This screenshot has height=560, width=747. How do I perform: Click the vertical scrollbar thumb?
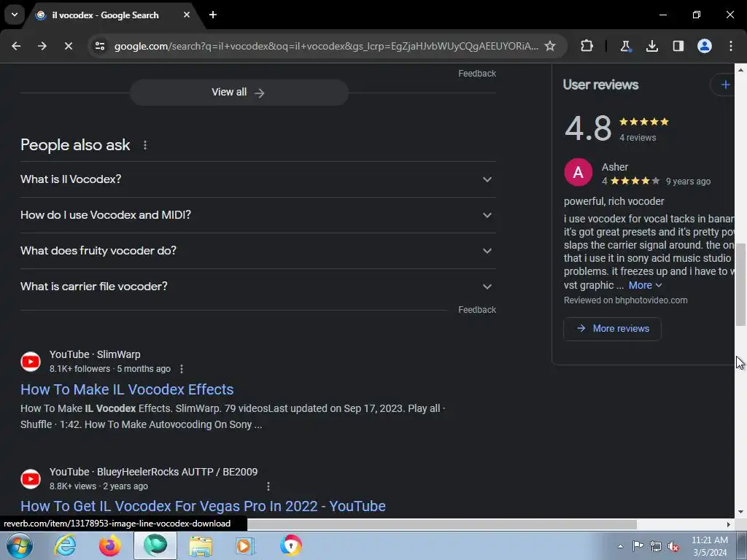pos(740,284)
